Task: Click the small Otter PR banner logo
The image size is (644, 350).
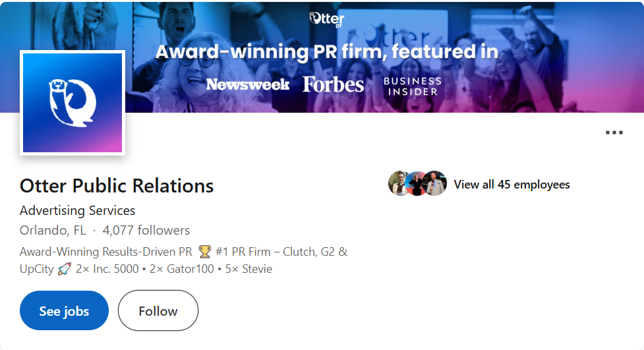Action: click(327, 18)
